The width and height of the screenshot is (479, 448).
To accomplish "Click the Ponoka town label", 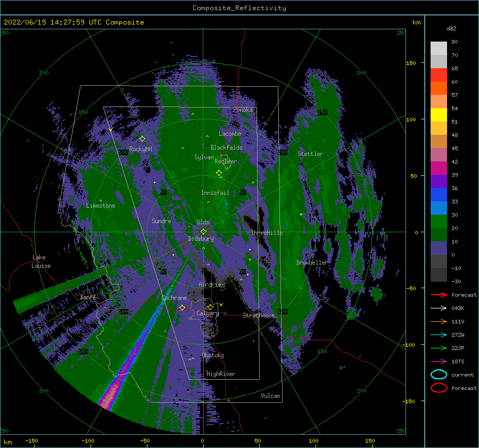I will tap(243, 110).
